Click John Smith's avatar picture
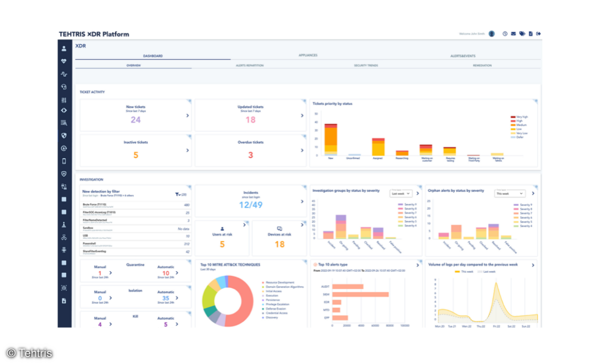The height and width of the screenshot is (364, 607). click(492, 34)
